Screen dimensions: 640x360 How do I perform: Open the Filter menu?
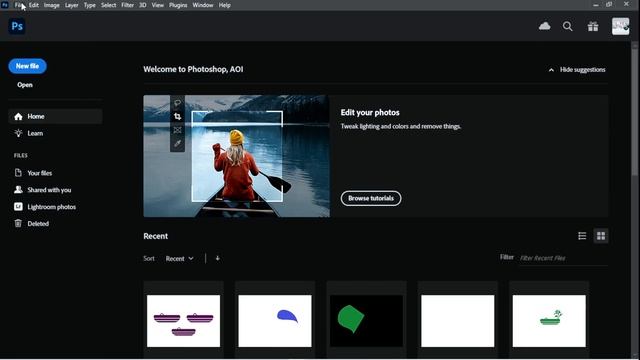pyautogui.click(x=127, y=5)
